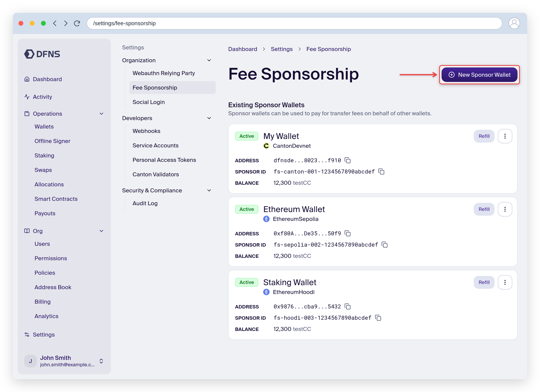The width and height of the screenshot is (540, 392).
Task: Open Smart Contracts in the sidebar
Action: (x=56, y=199)
